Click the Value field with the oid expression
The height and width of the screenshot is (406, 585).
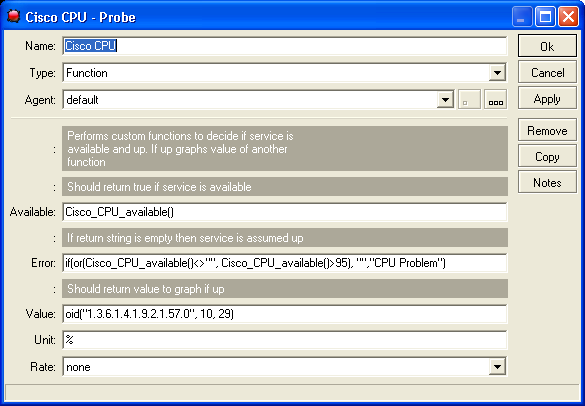[x=285, y=314]
